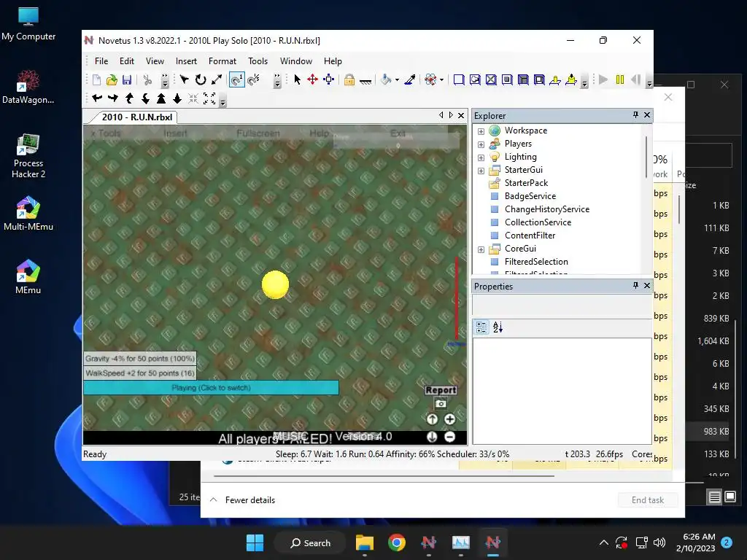Open the View menu
The image size is (747, 560).
tap(155, 61)
